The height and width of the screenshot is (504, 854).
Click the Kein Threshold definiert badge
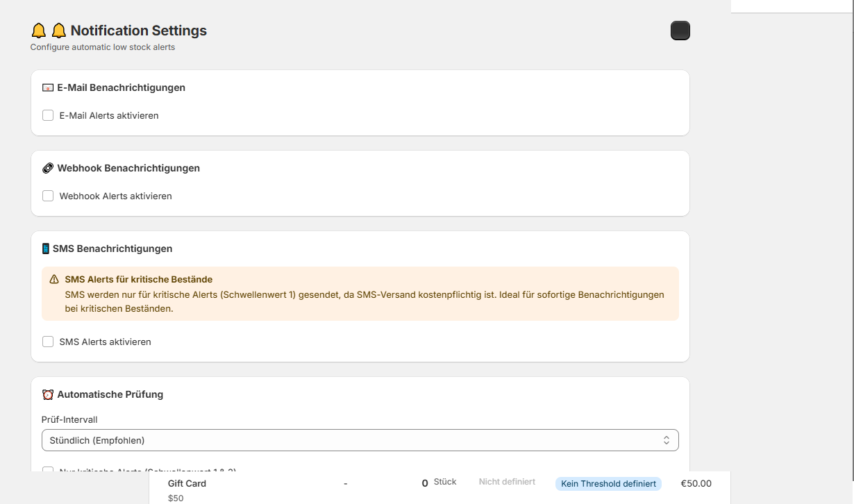pos(608,484)
